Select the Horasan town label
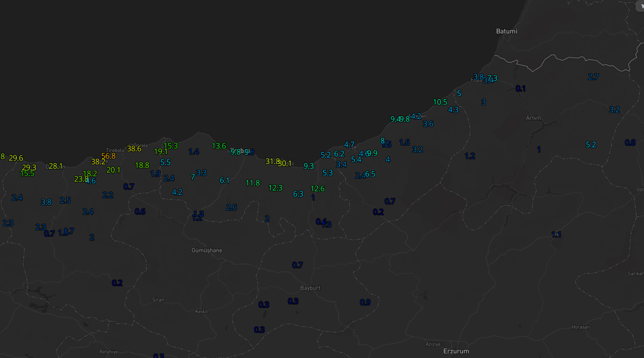 (x=581, y=327)
